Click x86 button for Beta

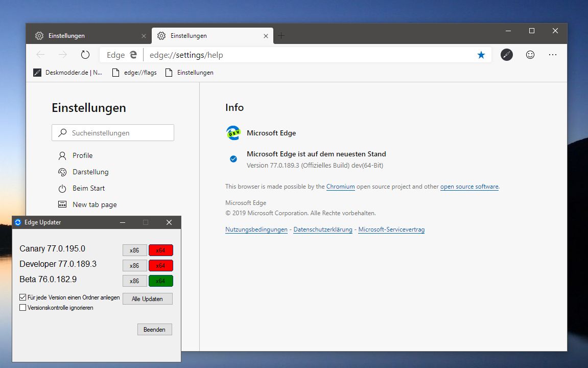[x=135, y=281]
